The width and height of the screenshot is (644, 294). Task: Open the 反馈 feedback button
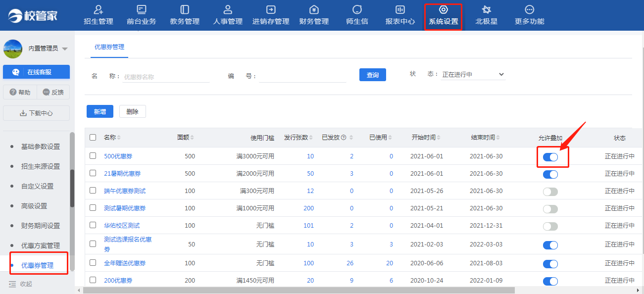(53, 92)
